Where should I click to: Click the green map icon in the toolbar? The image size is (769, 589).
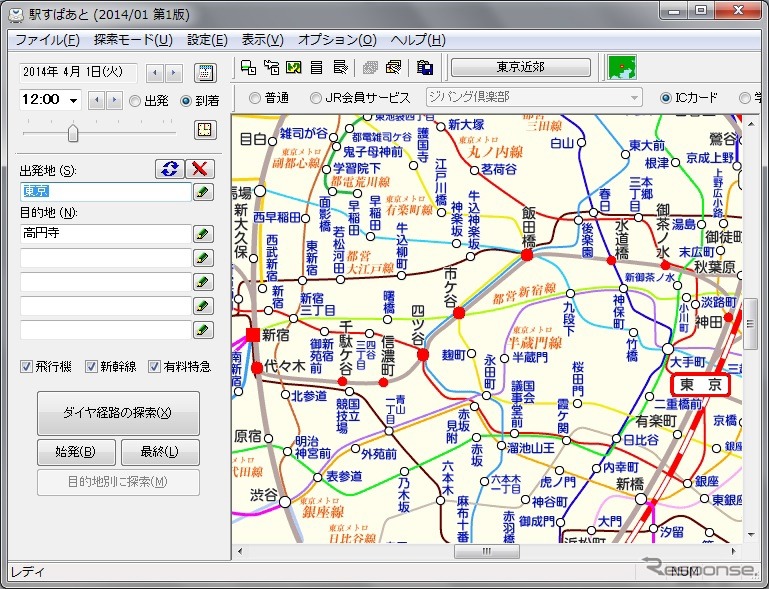click(x=623, y=68)
